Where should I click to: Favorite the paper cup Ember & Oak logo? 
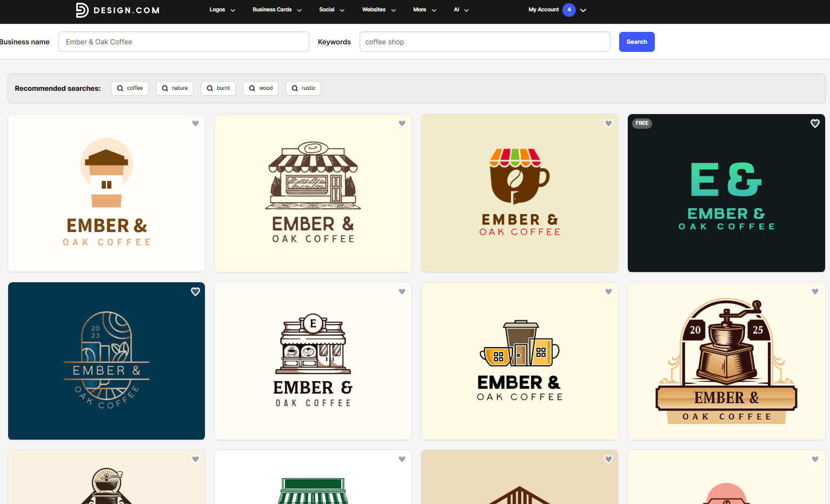pos(196,123)
